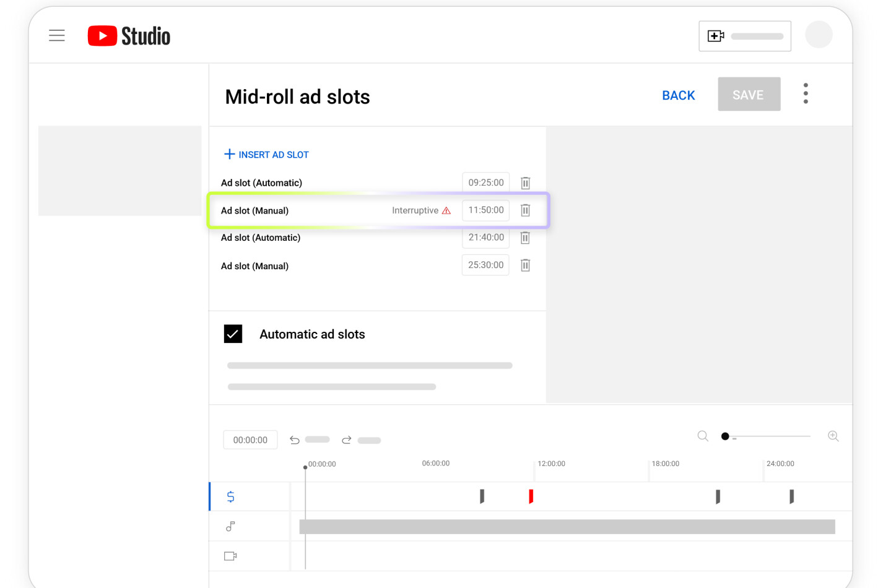Uncheck the Automatic ad slots checkbox
The image size is (891, 588).
pyautogui.click(x=233, y=334)
